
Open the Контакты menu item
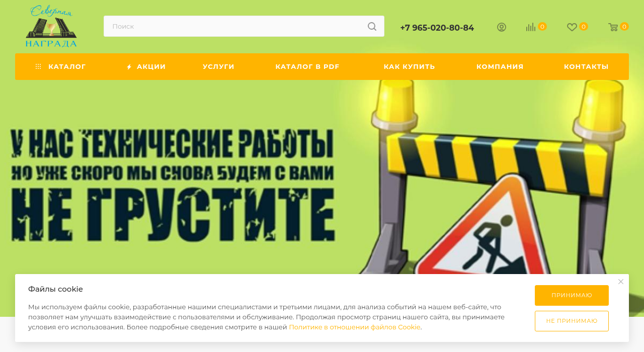point(586,66)
